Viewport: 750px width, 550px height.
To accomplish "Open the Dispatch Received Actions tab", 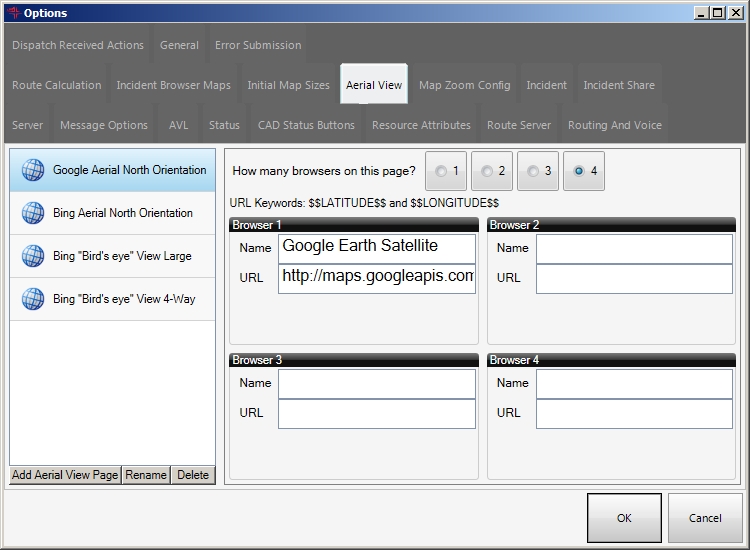I will click(78, 45).
